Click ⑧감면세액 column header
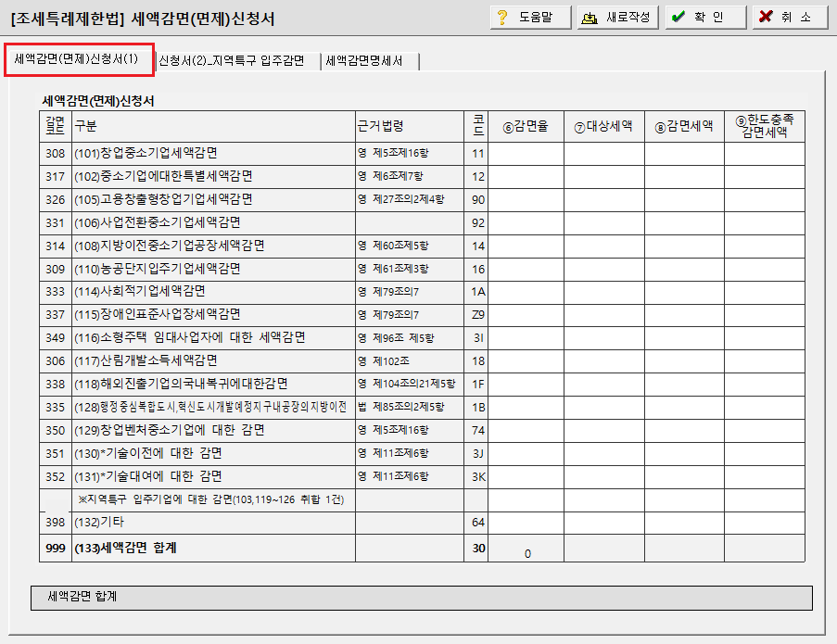This screenshot has width=837, height=644. [684, 126]
